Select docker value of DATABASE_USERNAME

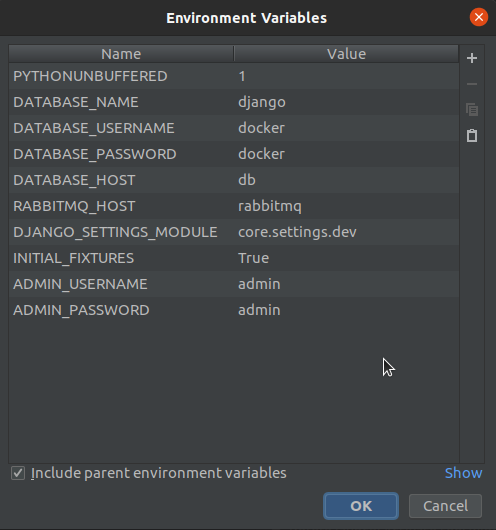coord(346,128)
